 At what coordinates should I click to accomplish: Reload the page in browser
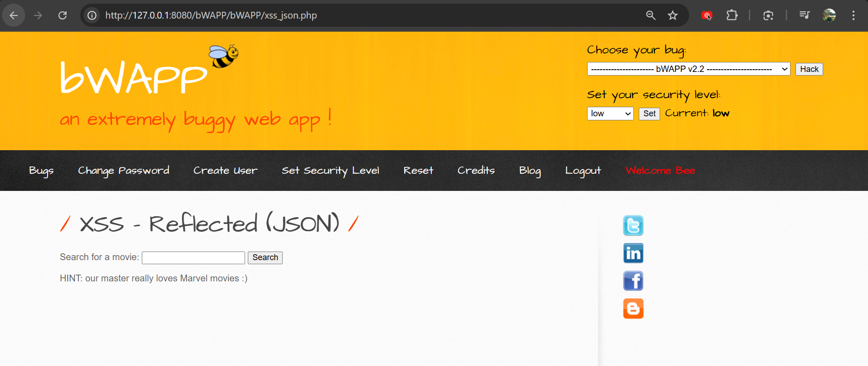63,15
